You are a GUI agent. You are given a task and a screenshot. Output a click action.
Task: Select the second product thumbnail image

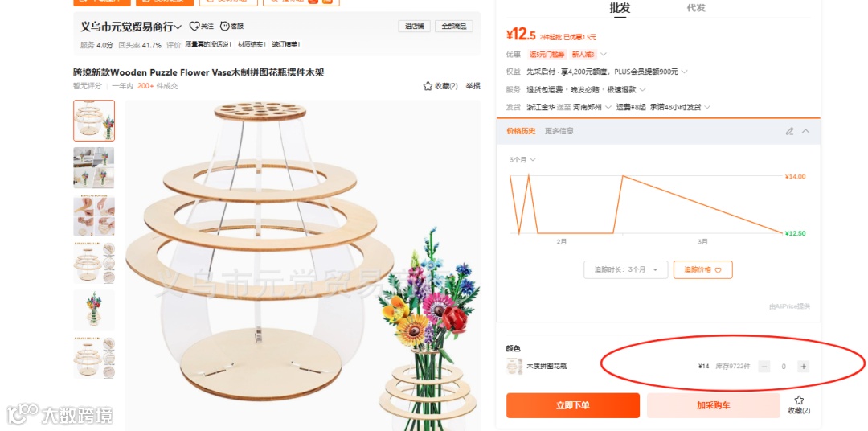pos(94,167)
